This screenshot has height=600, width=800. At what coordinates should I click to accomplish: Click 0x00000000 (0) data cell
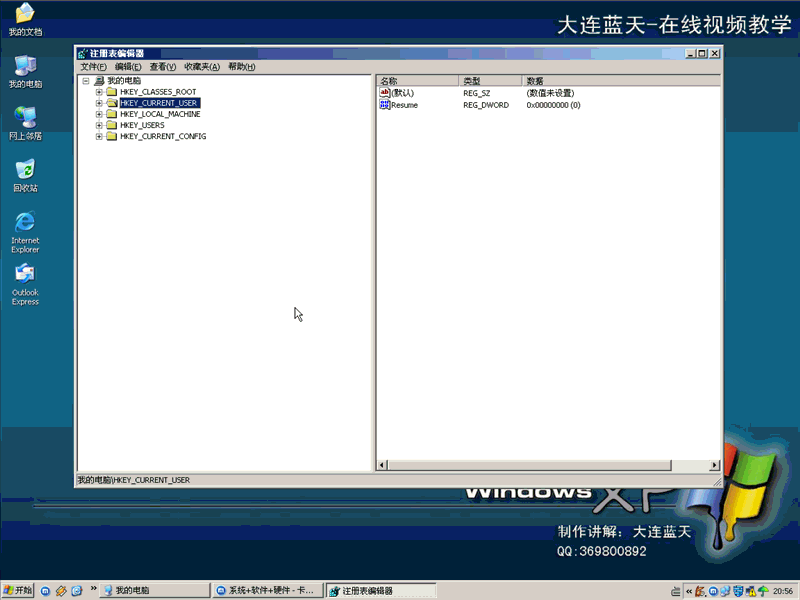tap(554, 105)
